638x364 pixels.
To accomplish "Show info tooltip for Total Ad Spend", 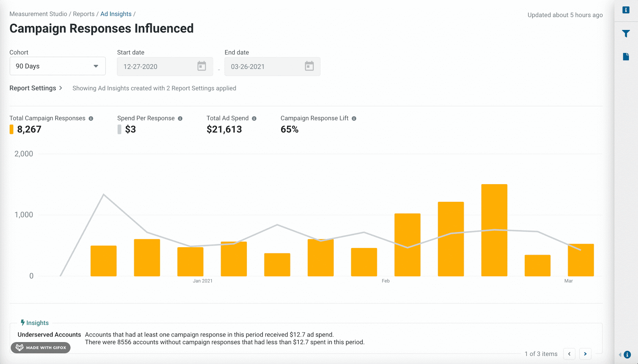I will click(254, 118).
